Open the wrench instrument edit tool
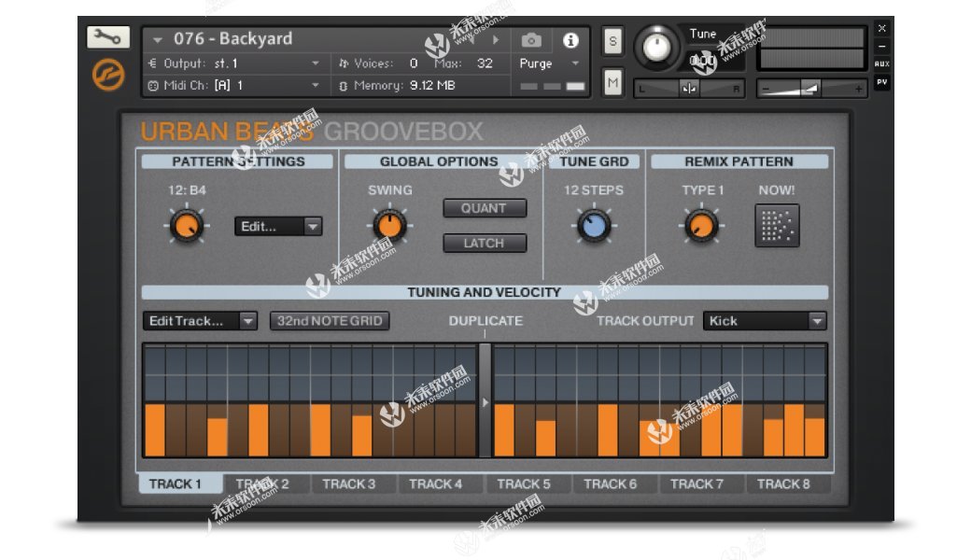The height and width of the screenshot is (560, 971). tap(107, 36)
